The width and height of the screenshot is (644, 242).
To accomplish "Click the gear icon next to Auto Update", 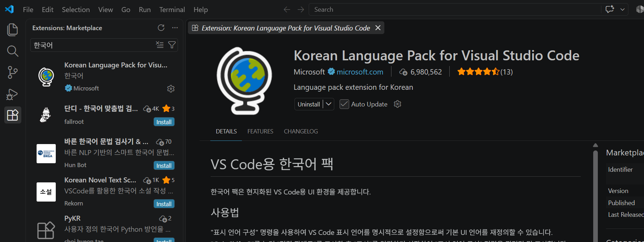I will click(397, 104).
